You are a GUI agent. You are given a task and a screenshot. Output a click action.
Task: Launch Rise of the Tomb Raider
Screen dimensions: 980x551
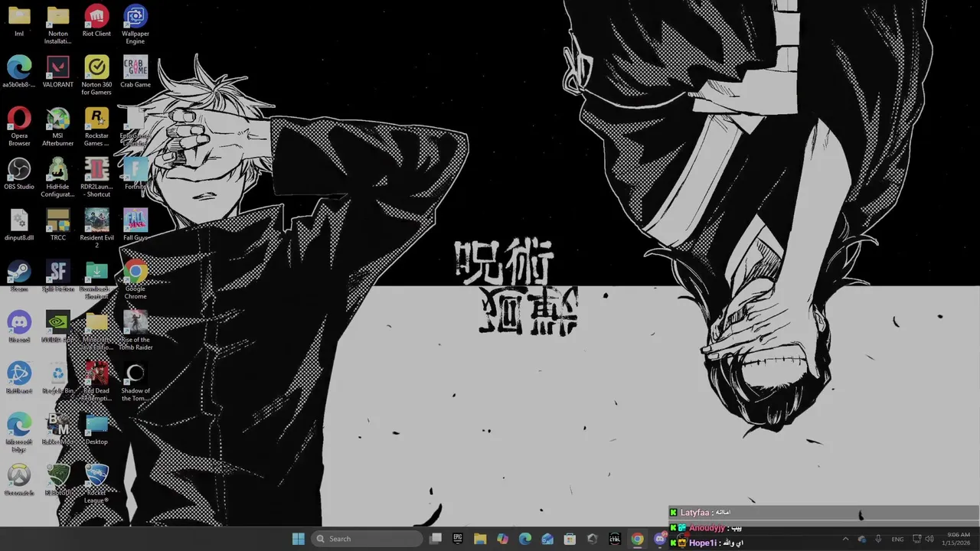click(136, 331)
